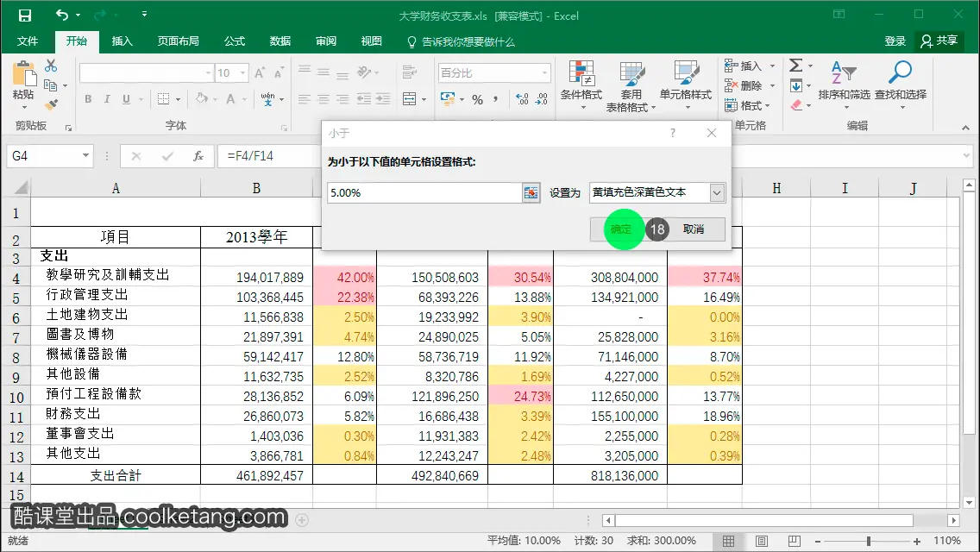Click the Decrease font size icon

279,73
